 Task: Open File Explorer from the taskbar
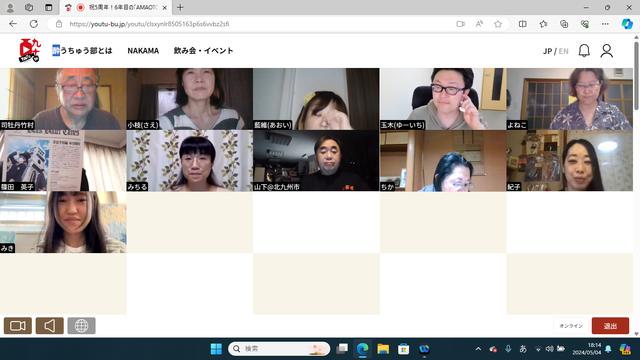pyautogui.click(x=383, y=349)
